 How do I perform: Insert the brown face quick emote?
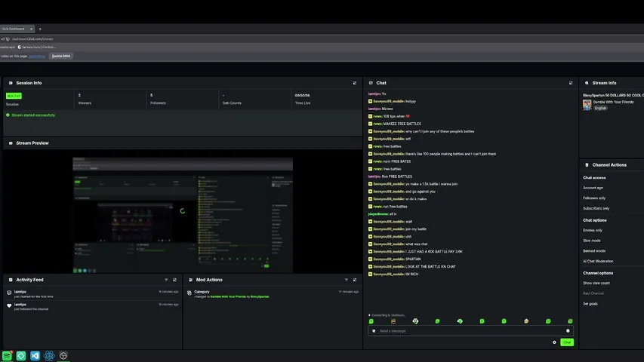[393, 321]
